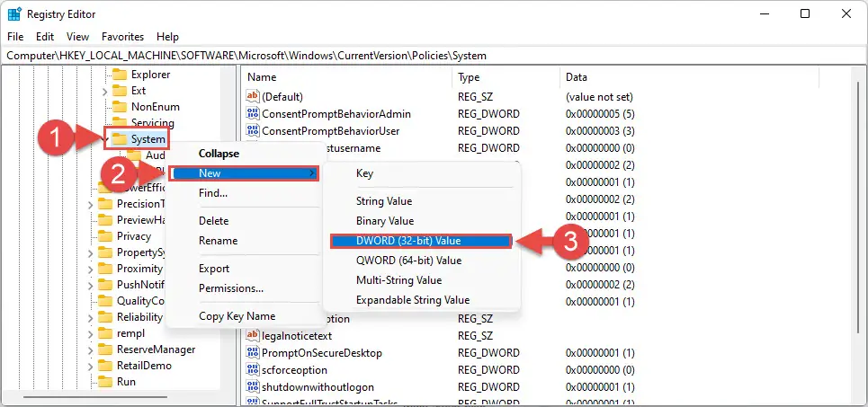The height and width of the screenshot is (407, 868).
Task: Select the System folder icon in tree
Action: pyautogui.click(x=120, y=138)
